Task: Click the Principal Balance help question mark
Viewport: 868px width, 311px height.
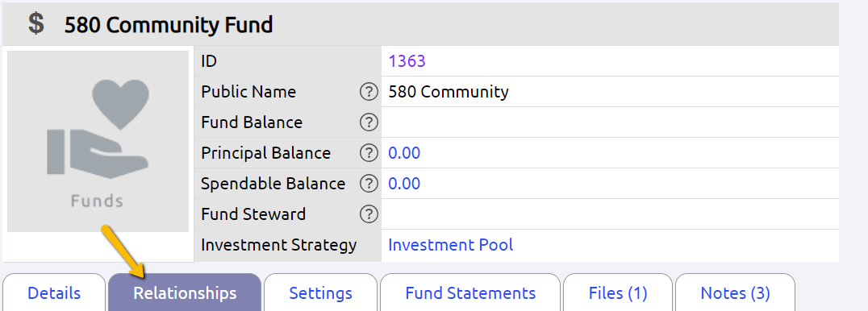Action: (x=369, y=153)
